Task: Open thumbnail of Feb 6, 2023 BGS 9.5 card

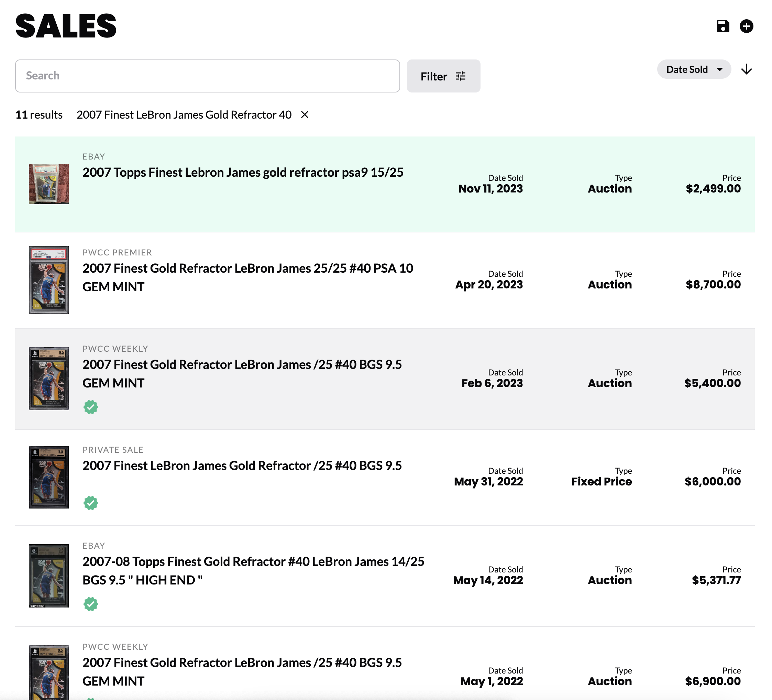Action: click(x=48, y=378)
